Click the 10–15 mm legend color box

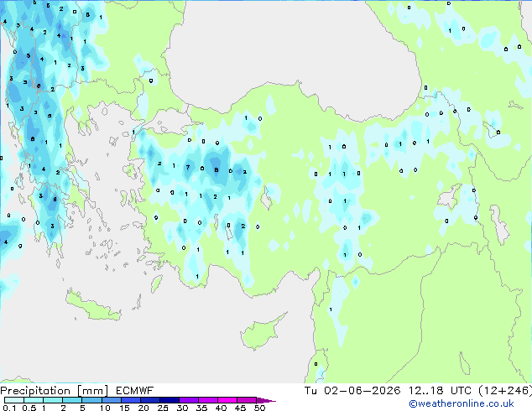(112, 400)
